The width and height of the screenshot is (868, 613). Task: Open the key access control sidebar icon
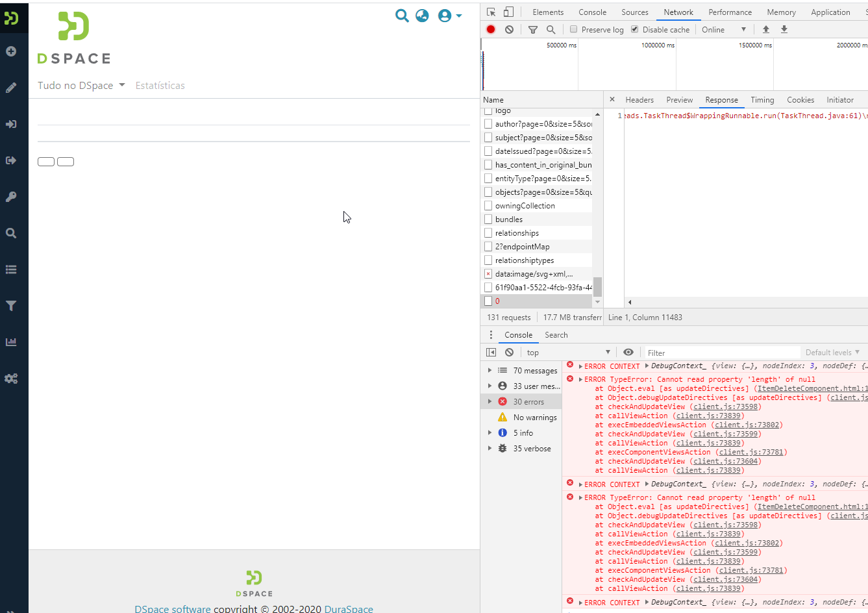pyautogui.click(x=10, y=196)
